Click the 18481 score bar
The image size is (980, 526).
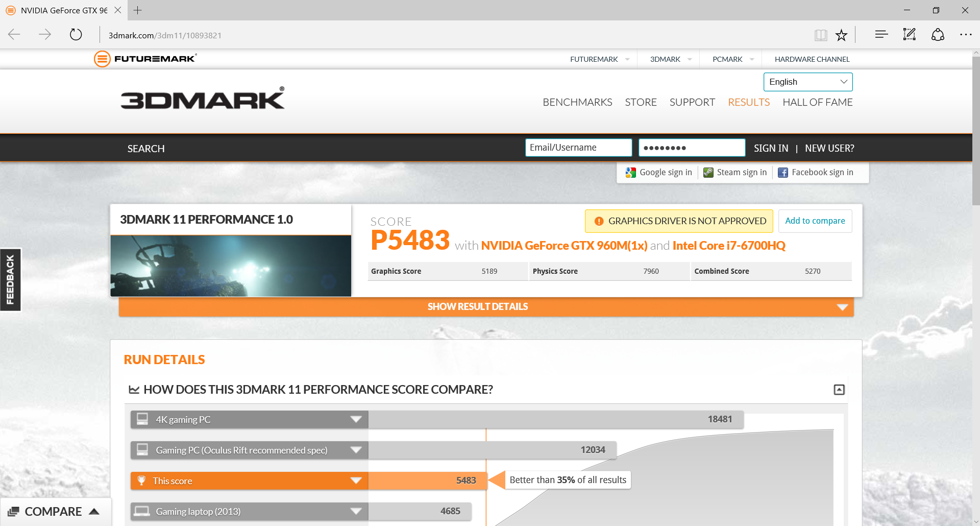556,419
